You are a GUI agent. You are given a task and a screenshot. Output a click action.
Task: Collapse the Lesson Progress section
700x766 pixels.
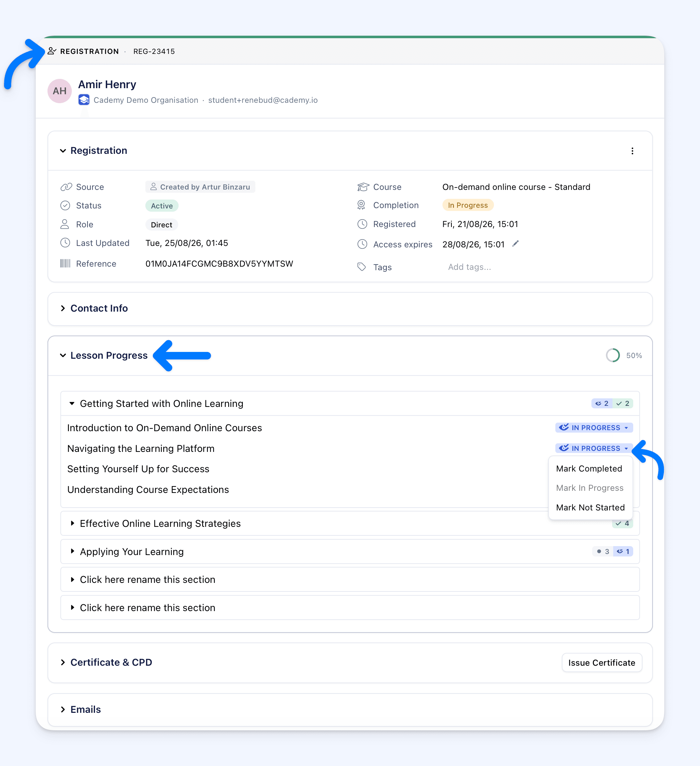pyautogui.click(x=63, y=355)
